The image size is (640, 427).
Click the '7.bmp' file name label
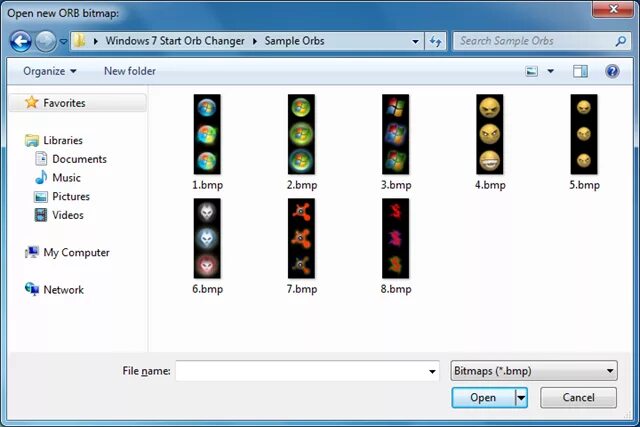coord(302,289)
